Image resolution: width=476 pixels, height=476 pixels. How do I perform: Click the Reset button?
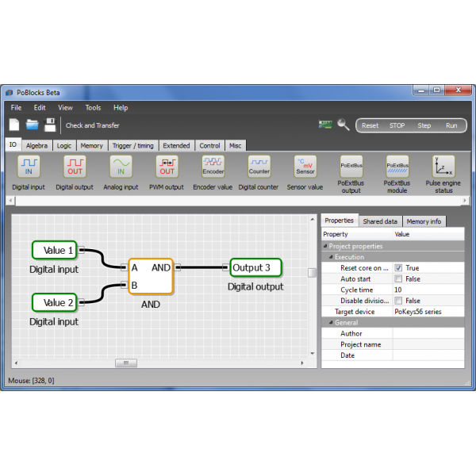click(370, 125)
